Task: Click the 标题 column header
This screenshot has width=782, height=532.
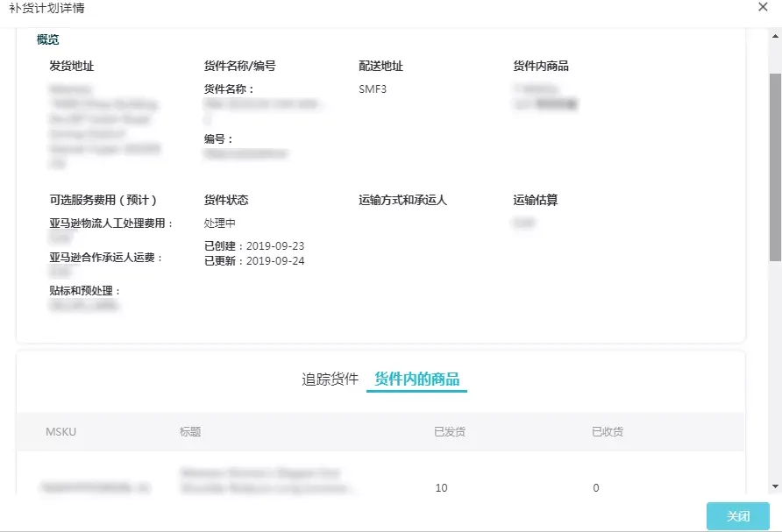Action: (x=190, y=432)
